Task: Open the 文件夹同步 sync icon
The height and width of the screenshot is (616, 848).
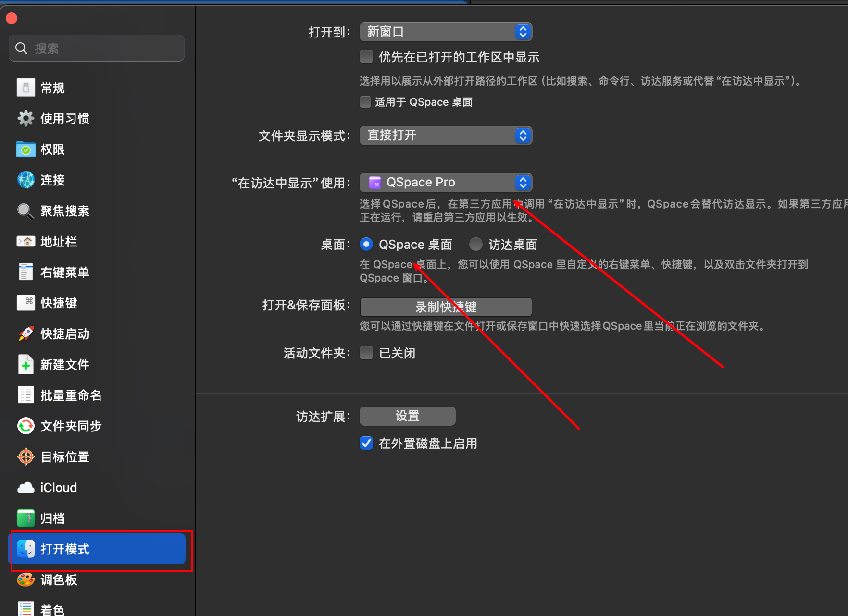Action: (x=26, y=426)
